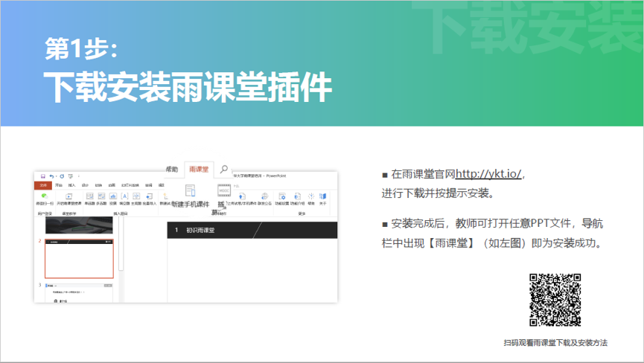Switch to the 幻灯片放映 Slide Show tab
The image size is (644, 363).
[x=130, y=185]
